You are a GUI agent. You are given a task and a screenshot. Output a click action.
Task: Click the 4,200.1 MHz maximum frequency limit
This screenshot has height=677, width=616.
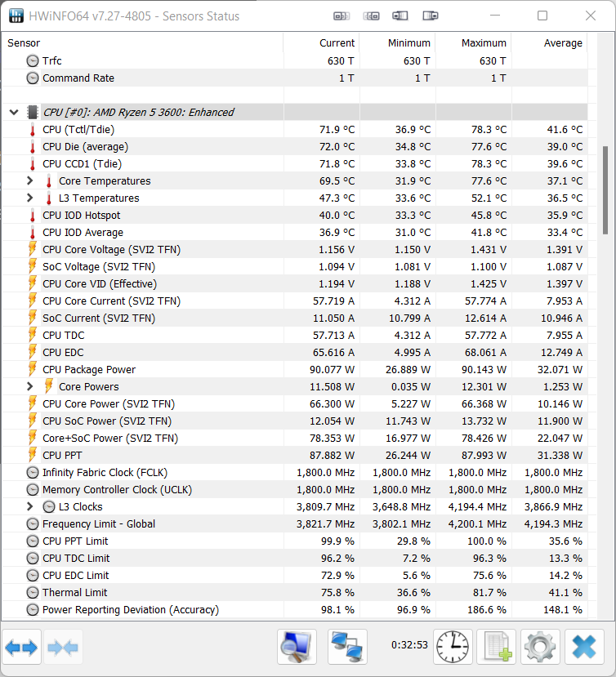coord(477,523)
